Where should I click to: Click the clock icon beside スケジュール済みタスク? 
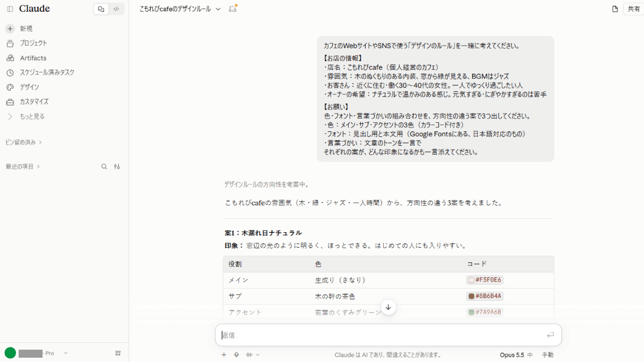[x=10, y=72]
